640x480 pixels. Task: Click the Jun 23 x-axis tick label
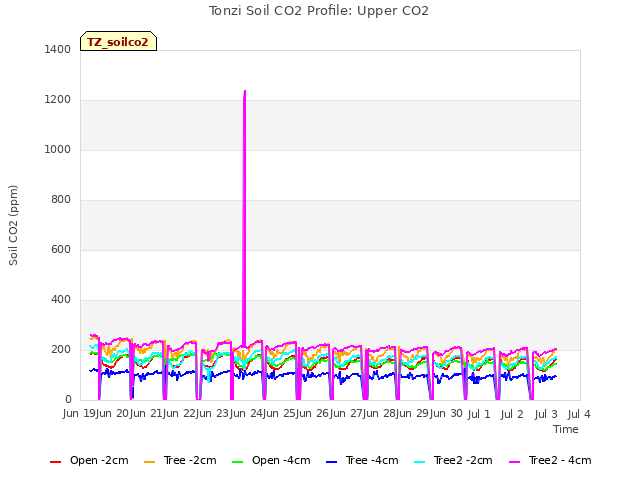[x=214, y=414]
